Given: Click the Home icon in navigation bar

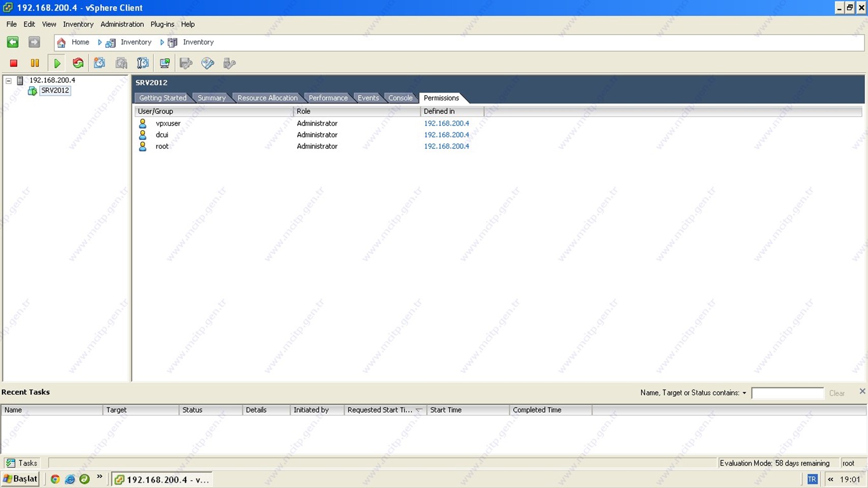Looking at the screenshot, I should (61, 42).
